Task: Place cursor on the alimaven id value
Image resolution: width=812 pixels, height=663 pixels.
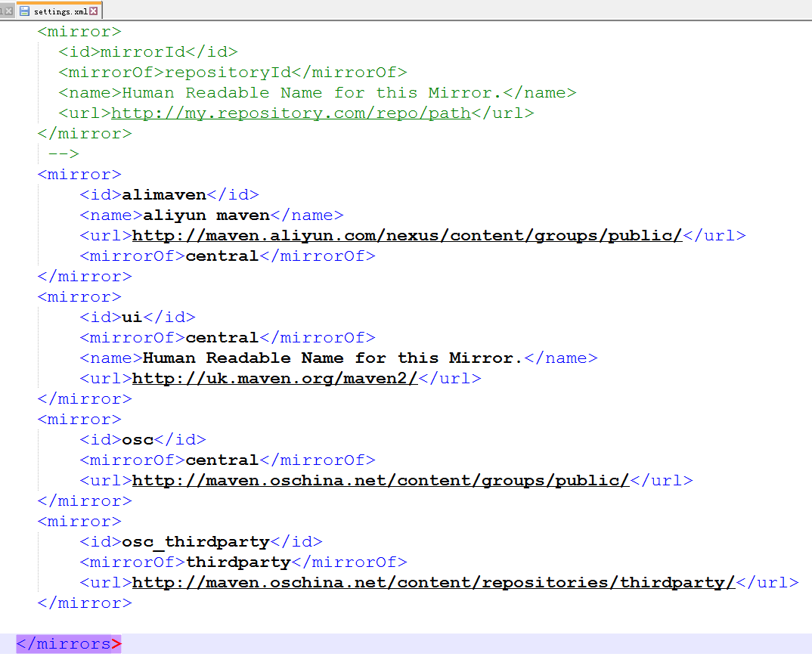Action: pyautogui.click(x=163, y=194)
